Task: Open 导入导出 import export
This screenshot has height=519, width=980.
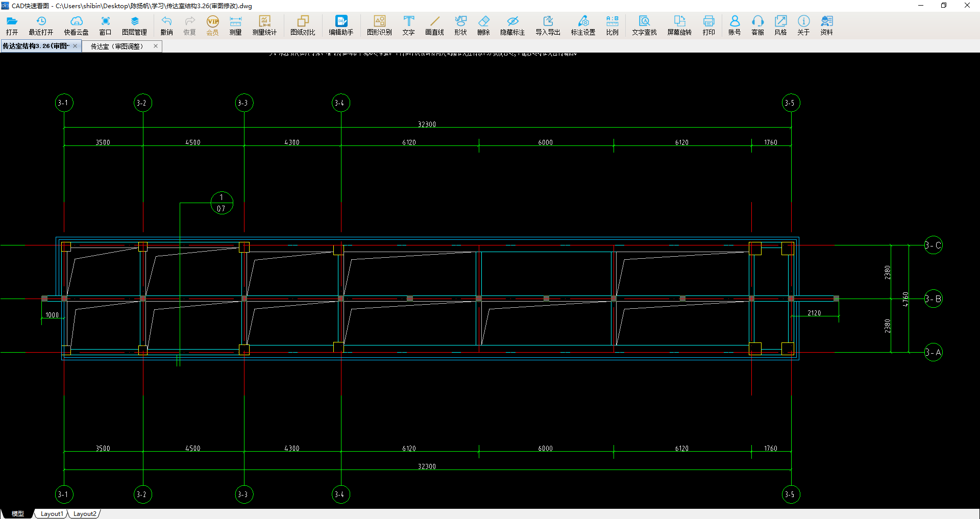Action: pos(548,25)
